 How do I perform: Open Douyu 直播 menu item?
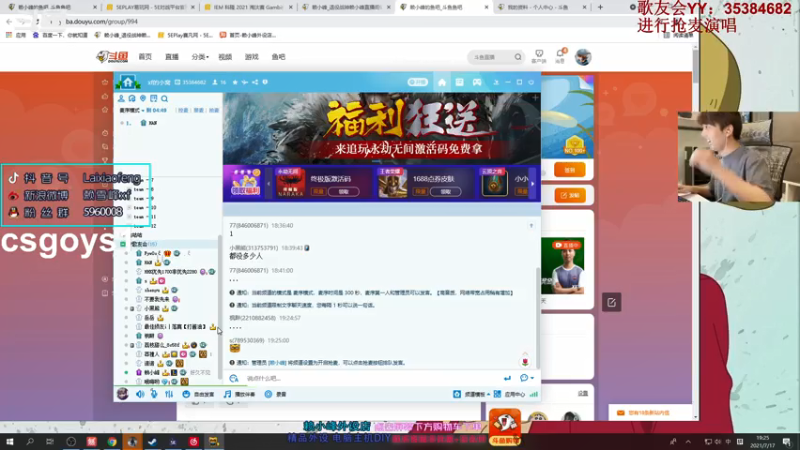(x=172, y=57)
